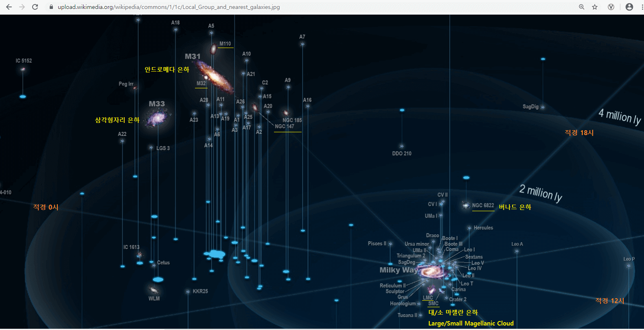
Task: Click the A16 label
Action: pos(307,100)
